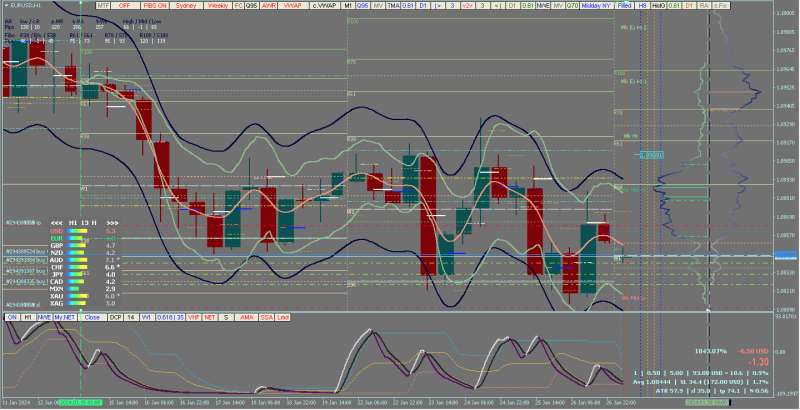Viewport: 800px width, 410px height.
Task: Click the green Q70 button
Action: [x=572, y=6]
